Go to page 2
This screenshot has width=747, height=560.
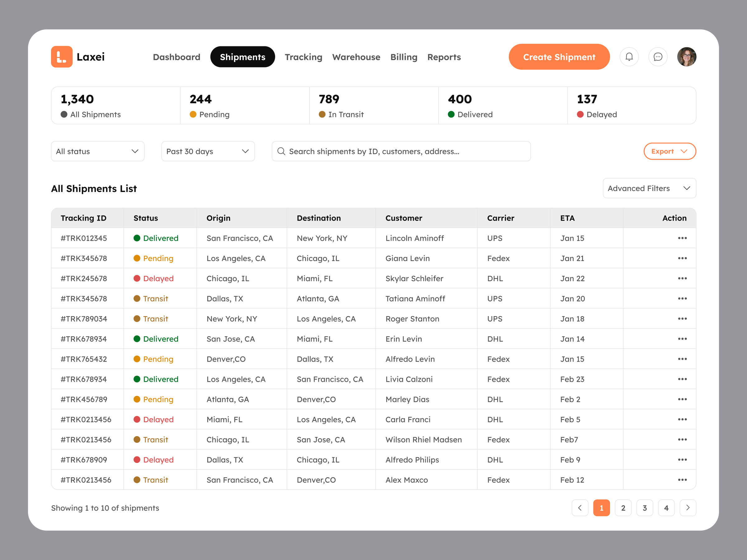623,508
